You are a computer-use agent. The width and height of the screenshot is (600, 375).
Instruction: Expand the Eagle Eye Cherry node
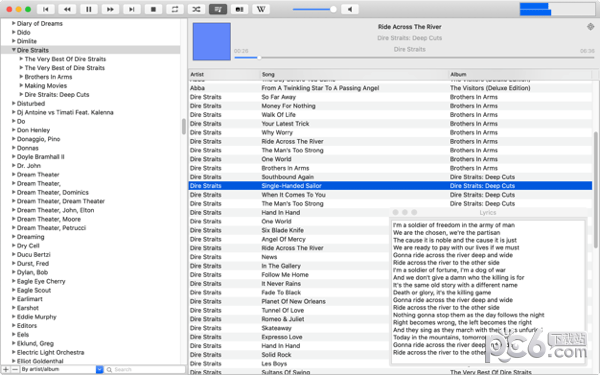[x=14, y=281]
